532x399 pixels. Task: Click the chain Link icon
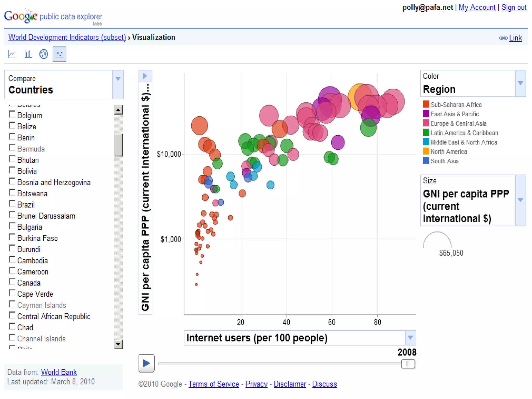click(503, 38)
